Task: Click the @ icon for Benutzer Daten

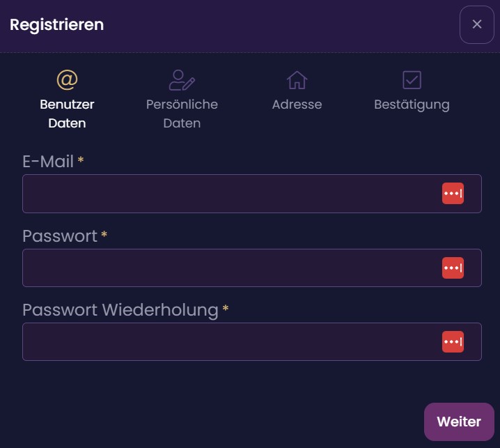Action: point(68,79)
